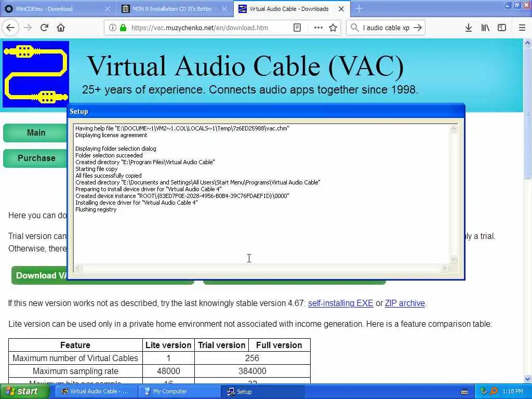Select the Setup taskbar item
The width and height of the screenshot is (532, 399).
click(262, 392)
